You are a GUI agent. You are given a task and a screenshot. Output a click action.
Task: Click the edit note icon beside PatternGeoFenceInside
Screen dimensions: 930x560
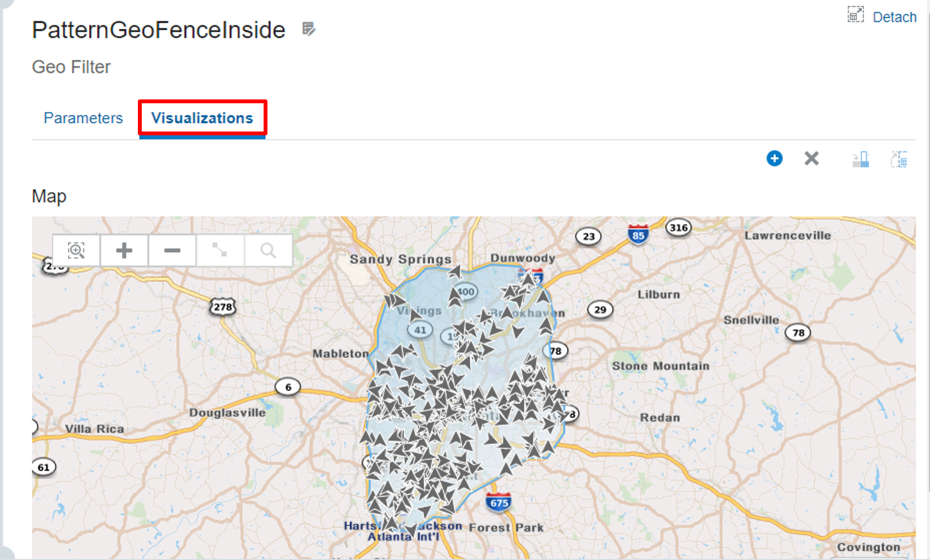point(309,29)
